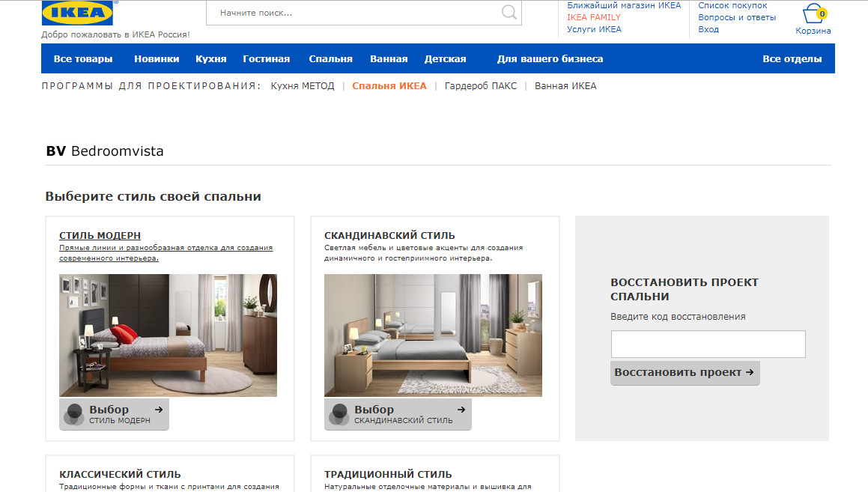This screenshot has width=868, height=492.
Task: Click the IKEA logo
Action: tap(77, 13)
